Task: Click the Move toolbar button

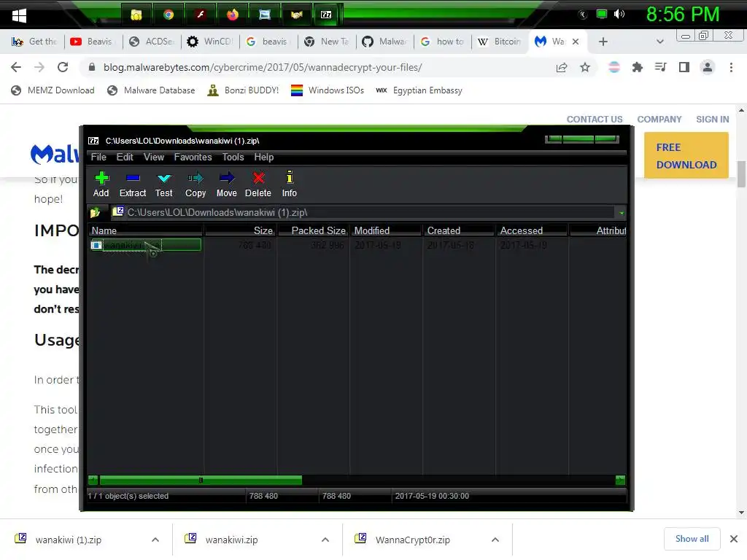Action: (x=226, y=184)
